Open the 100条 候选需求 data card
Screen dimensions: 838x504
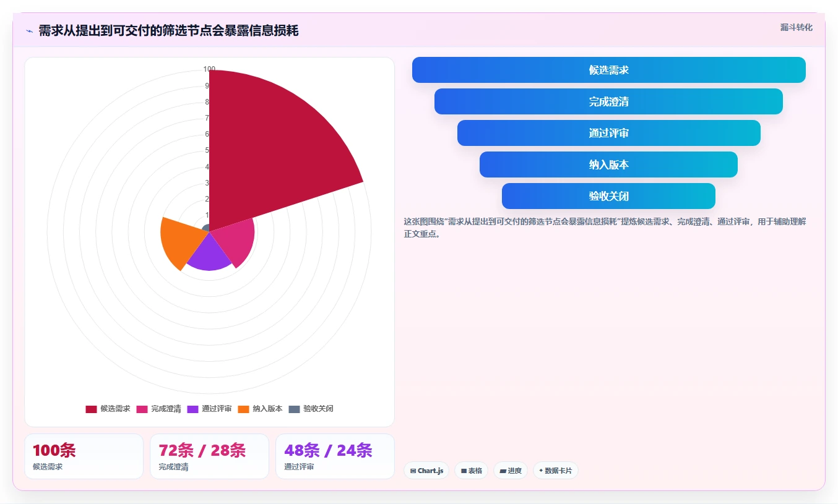[84, 456]
